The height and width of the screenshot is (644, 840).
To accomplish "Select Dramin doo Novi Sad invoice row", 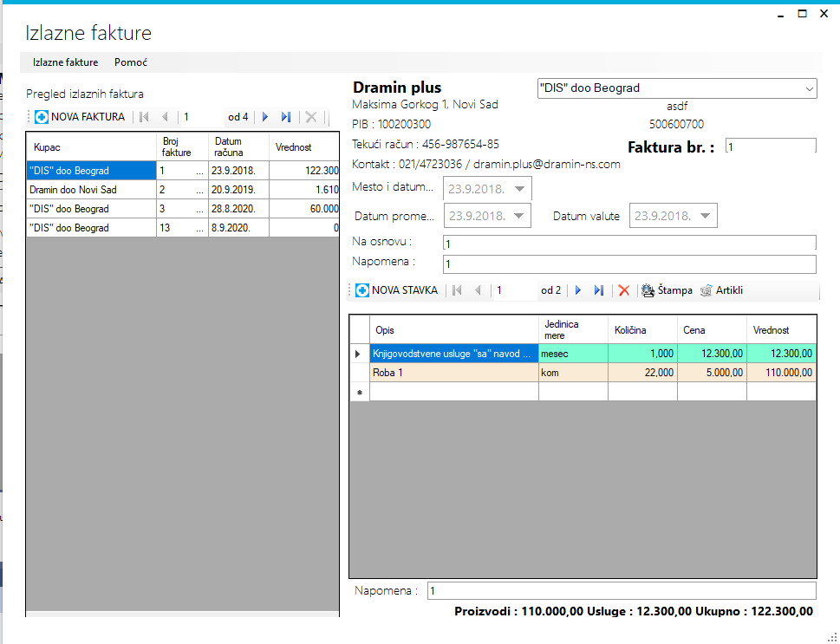I will pyautogui.click(x=183, y=190).
